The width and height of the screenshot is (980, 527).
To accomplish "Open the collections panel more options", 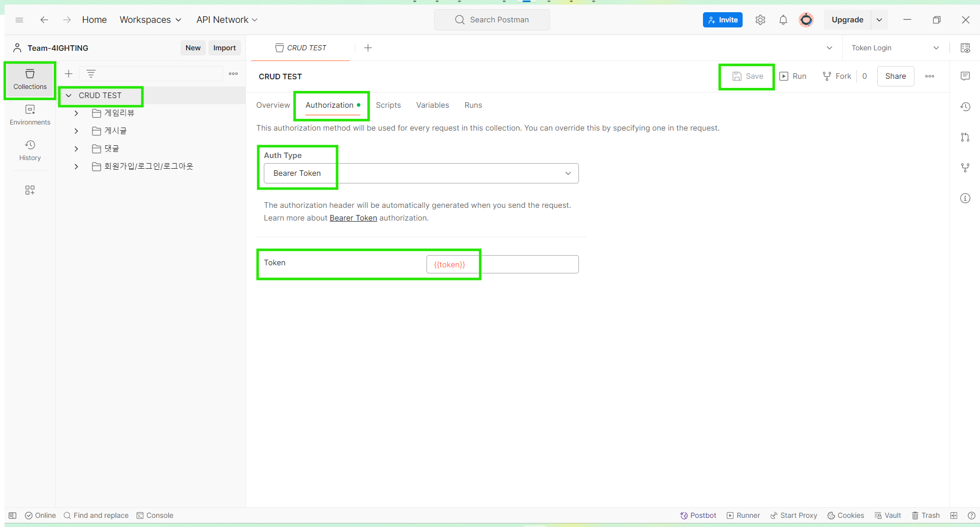I will [x=233, y=74].
